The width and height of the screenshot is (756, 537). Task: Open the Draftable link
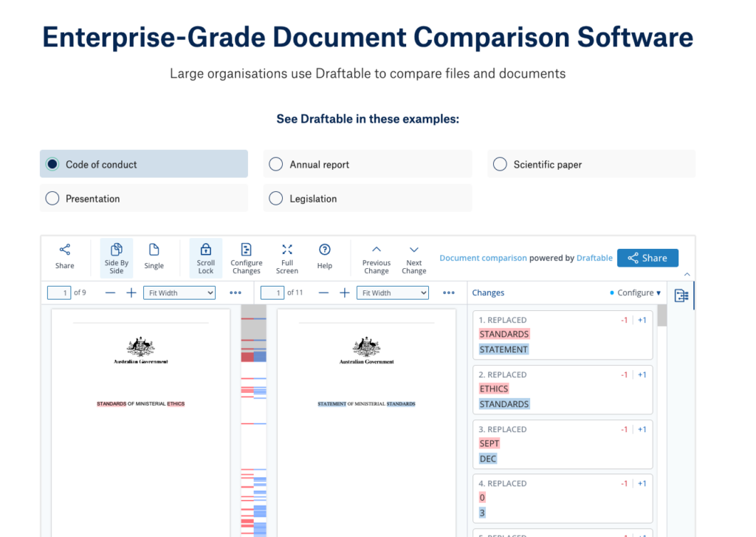594,258
